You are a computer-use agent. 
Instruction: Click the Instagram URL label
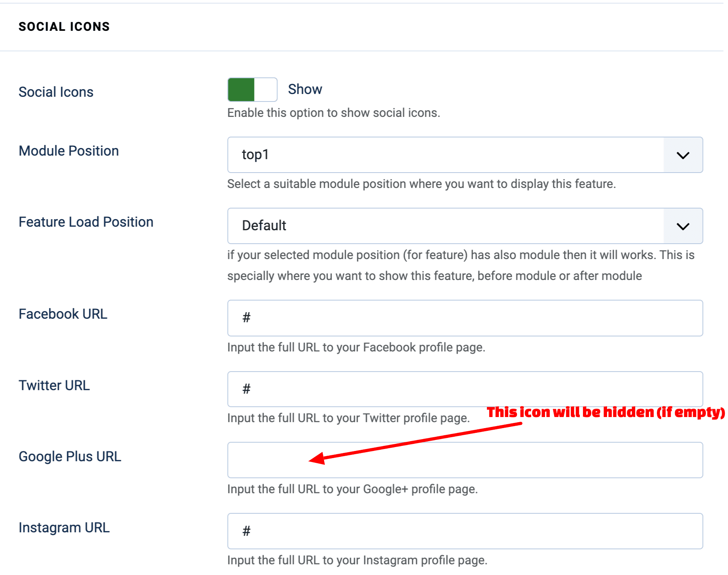[64, 528]
